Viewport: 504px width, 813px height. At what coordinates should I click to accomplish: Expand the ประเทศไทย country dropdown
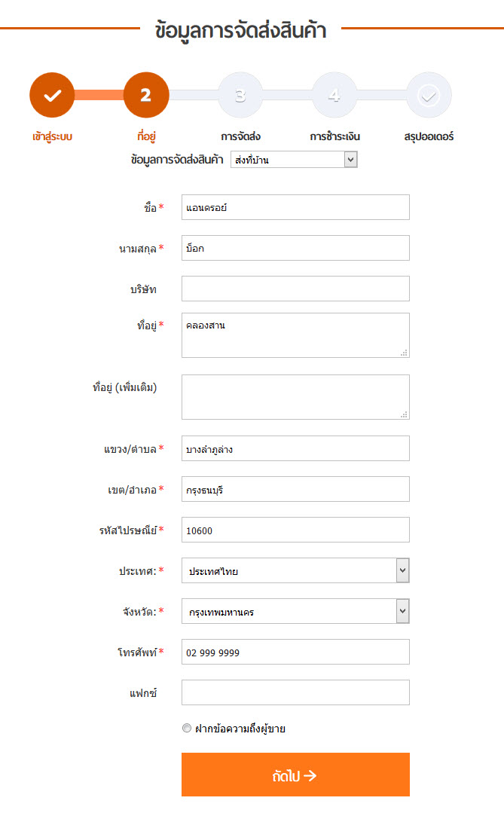tap(295, 570)
